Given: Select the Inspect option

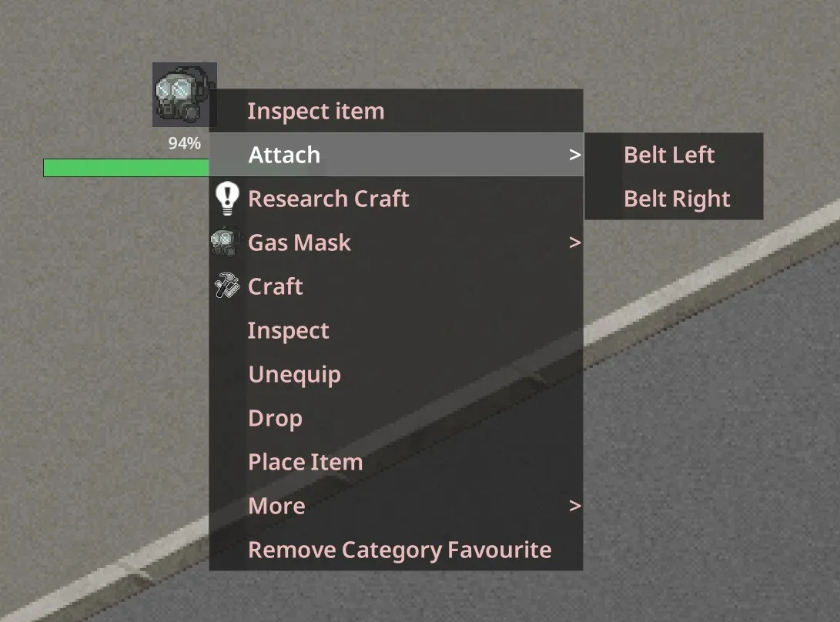Looking at the screenshot, I should [396, 330].
